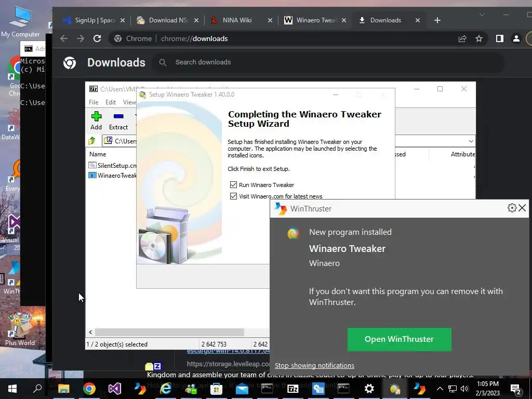Go forward in Chrome
The width and height of the screenshot is (532, 399).
pyautogui.click(x=81, y=38)
